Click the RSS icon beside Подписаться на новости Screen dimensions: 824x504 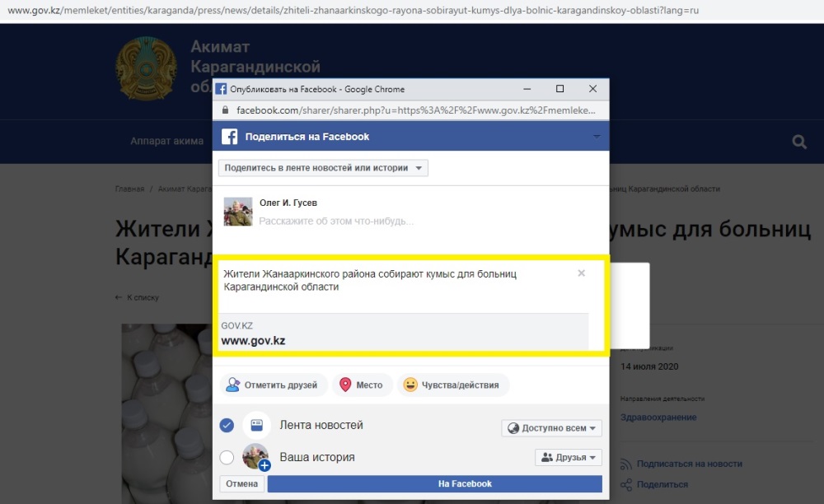pos(625,464)
